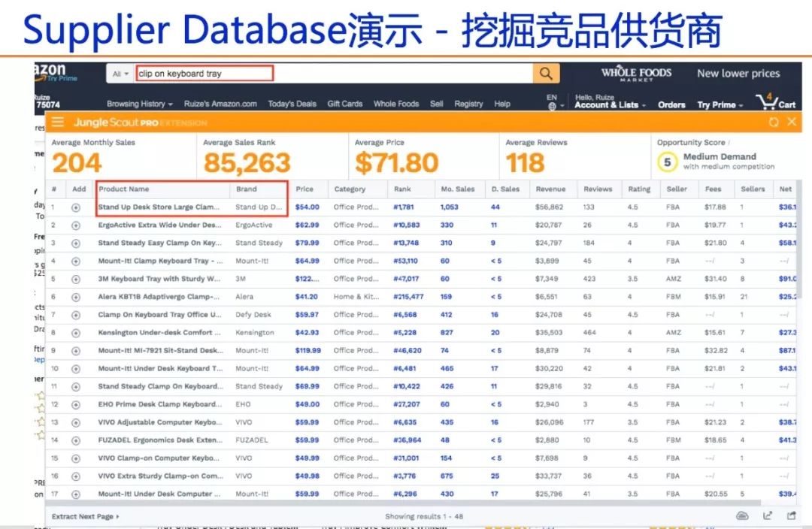Viewport: 812px width, 529px height.
Task: Add Clamp On Keyboard Tray Office to tracker
Action: coord(76,316)
